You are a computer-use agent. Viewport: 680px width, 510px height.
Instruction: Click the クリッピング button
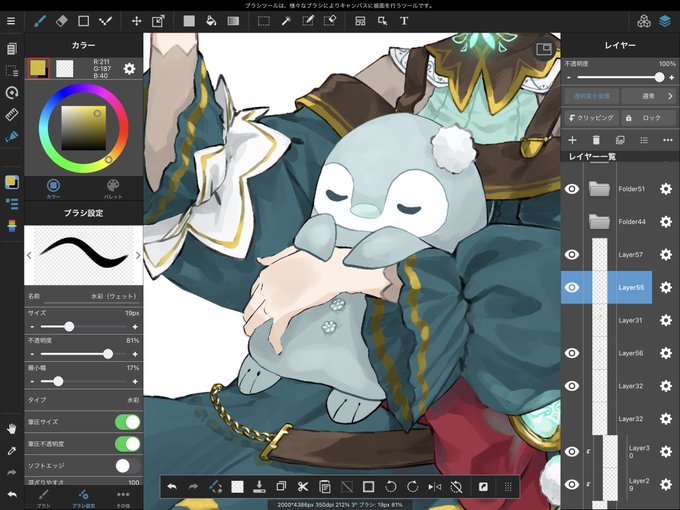click(592, 118)
